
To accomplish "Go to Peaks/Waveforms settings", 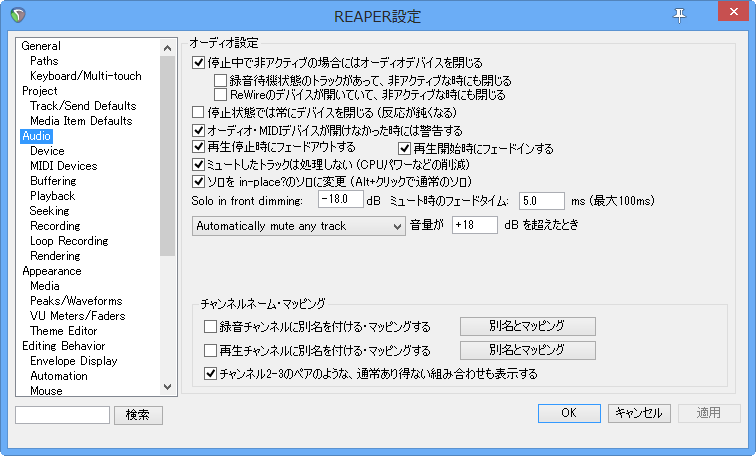I will 76,301.
